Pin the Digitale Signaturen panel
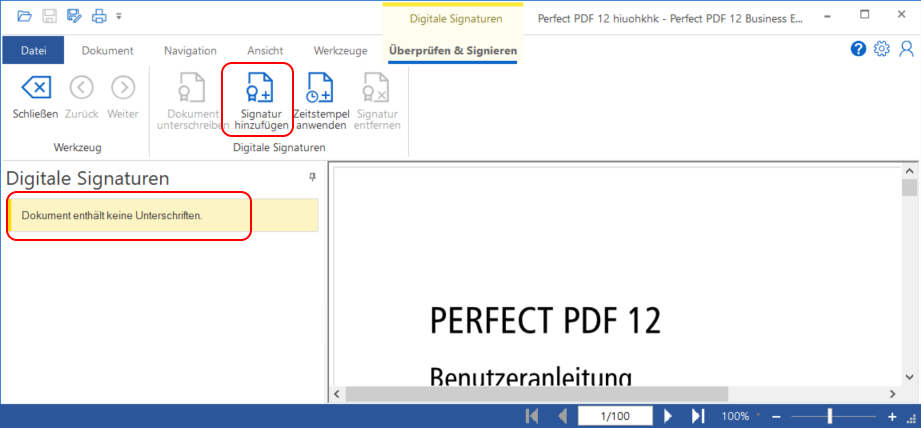This screenshot has width=921, height=428. [x=312, y=177]
